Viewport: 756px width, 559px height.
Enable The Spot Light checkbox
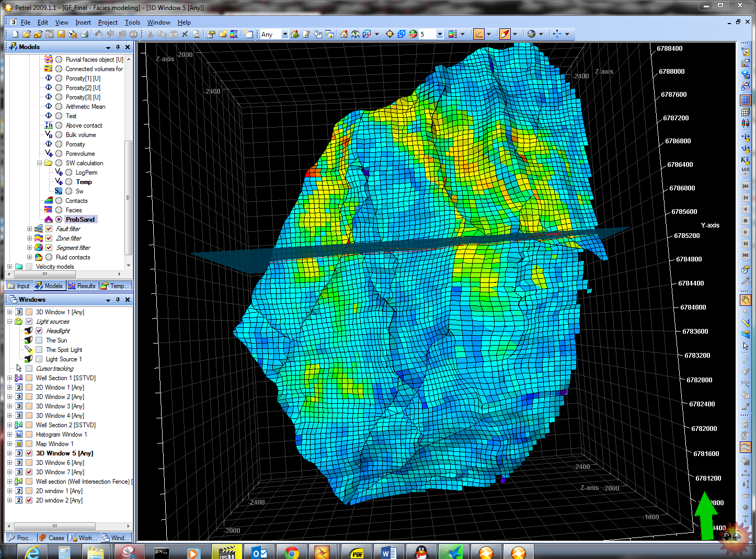point(39,350)
